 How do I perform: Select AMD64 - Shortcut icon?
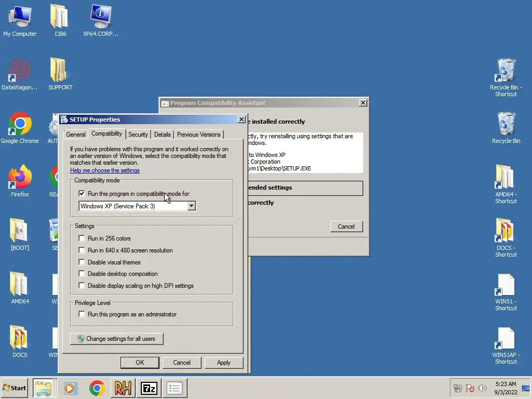click(506, 184)
